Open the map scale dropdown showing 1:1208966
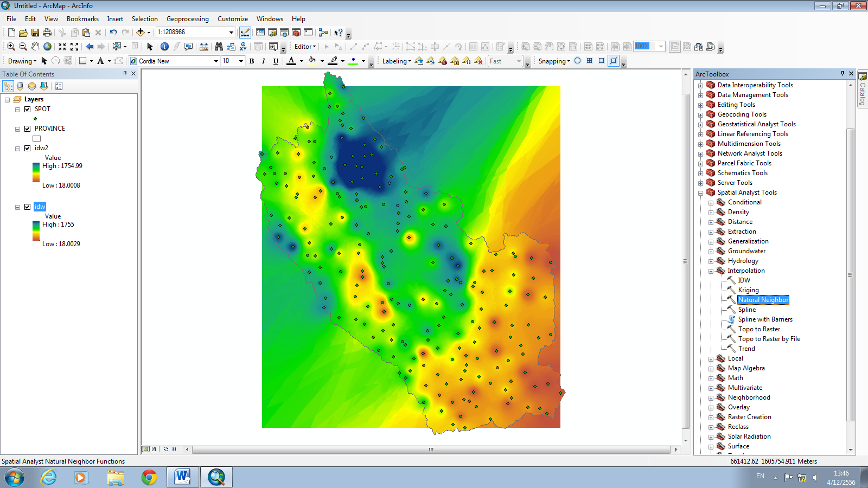The height and width of the screenshot is (488, 868). click(231, 32)
